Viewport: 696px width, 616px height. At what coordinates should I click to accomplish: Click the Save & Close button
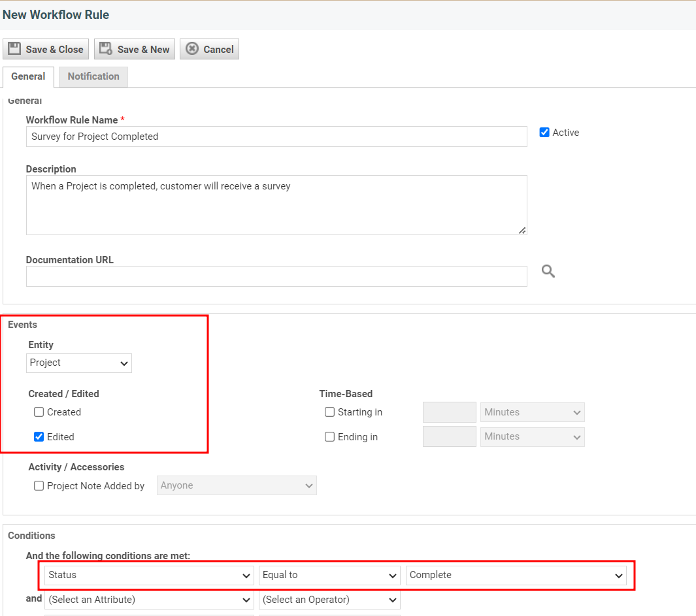[46, 49]
